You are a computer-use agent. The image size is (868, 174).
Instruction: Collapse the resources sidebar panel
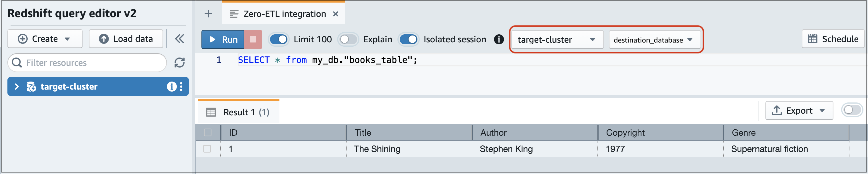pos(180,39)
